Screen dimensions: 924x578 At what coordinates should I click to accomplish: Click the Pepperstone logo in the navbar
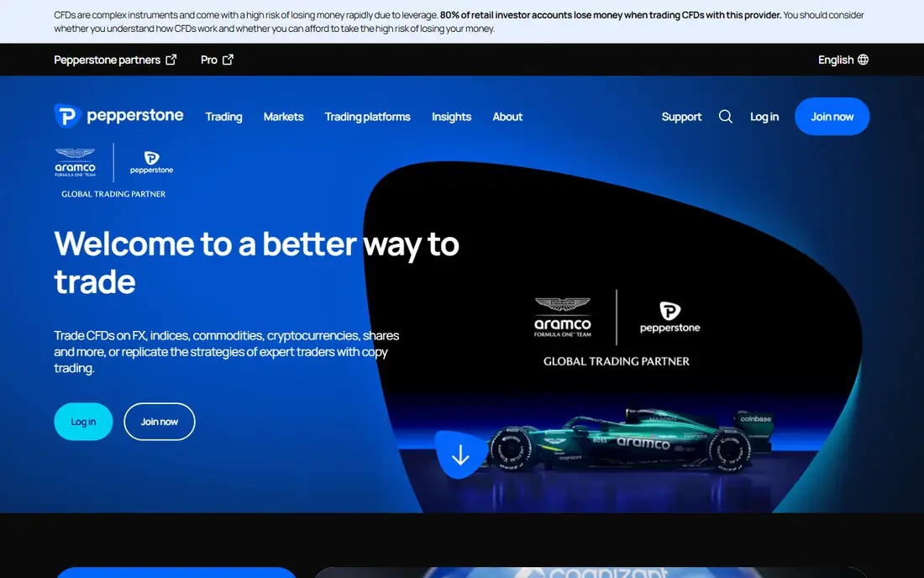point(118,116)
